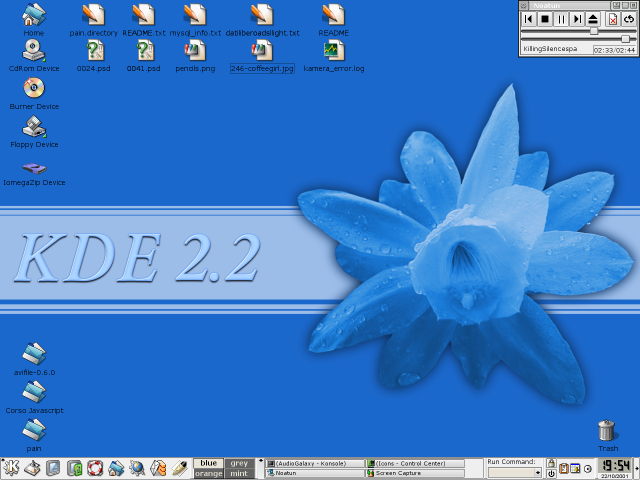Launch the globe web browser panel icon
The width and height of the screenshot is (640, 480).
[x=137, y=469]
